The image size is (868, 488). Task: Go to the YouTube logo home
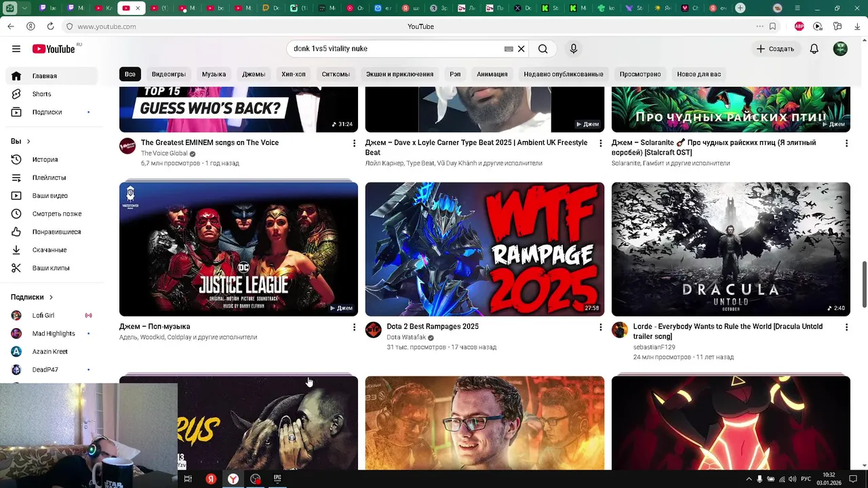(x=53, y=49)
